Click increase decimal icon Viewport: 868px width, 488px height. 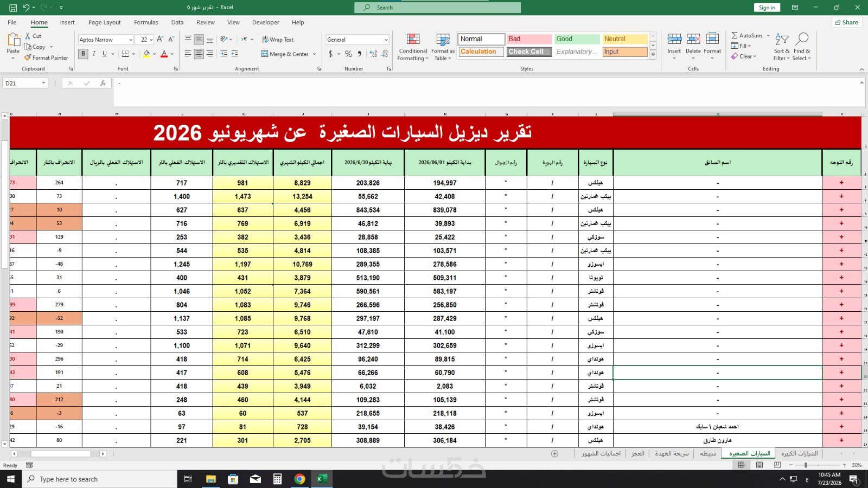pos(373,54)
